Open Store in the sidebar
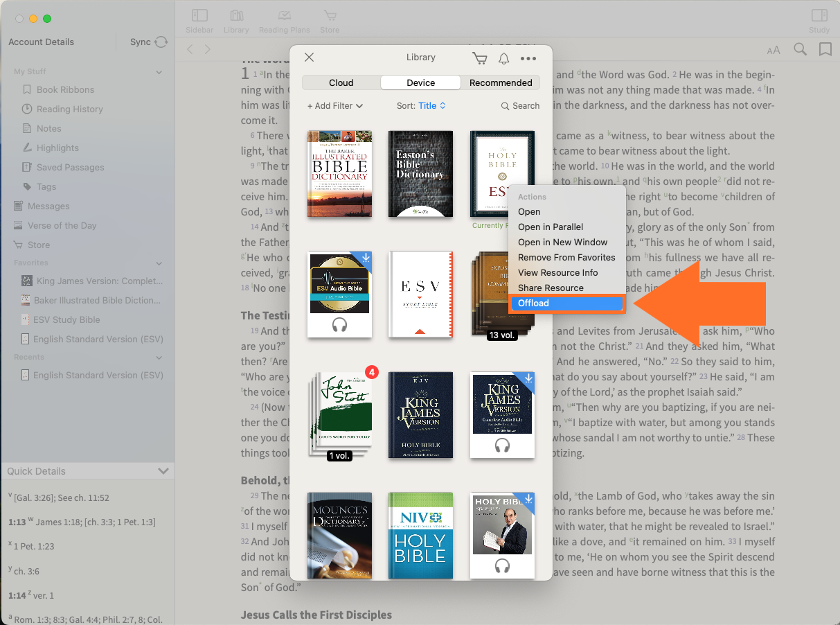Image resolution: width=840 pixels, height=625 pixels. click(38, 245)
